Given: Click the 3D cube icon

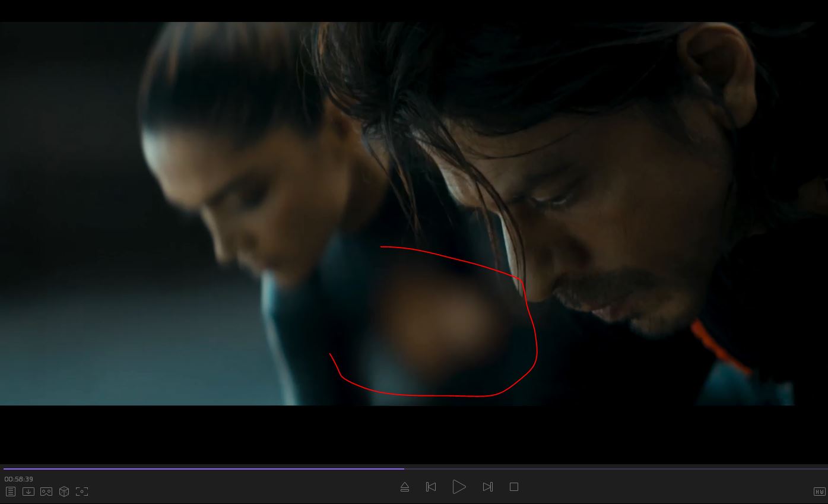Looking at the screenshot, I should click(x=64, y=492).
